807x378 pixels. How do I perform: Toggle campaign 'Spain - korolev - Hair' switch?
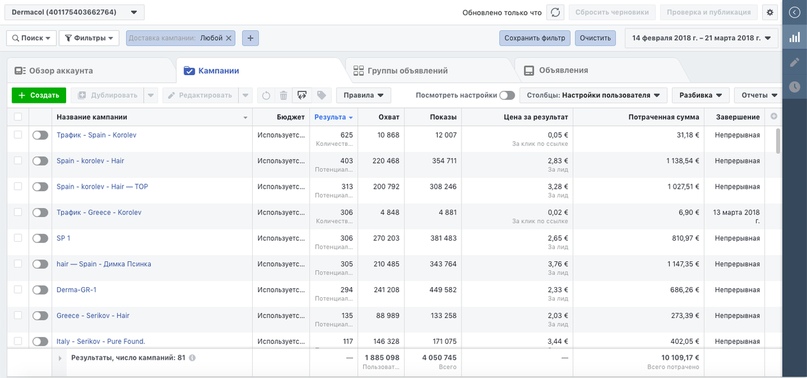40,161
